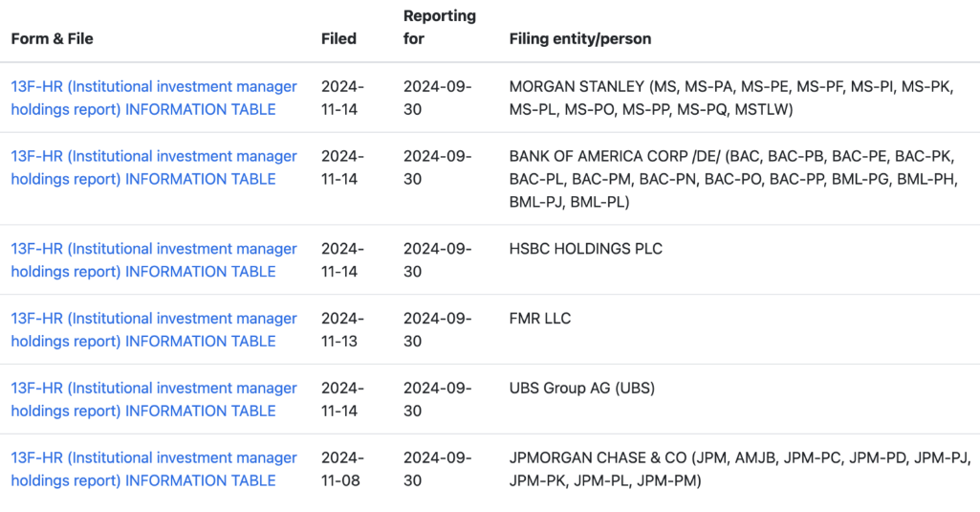Open JPMorgan Chase's 13F-HR information table link

(x=154, y=469)
